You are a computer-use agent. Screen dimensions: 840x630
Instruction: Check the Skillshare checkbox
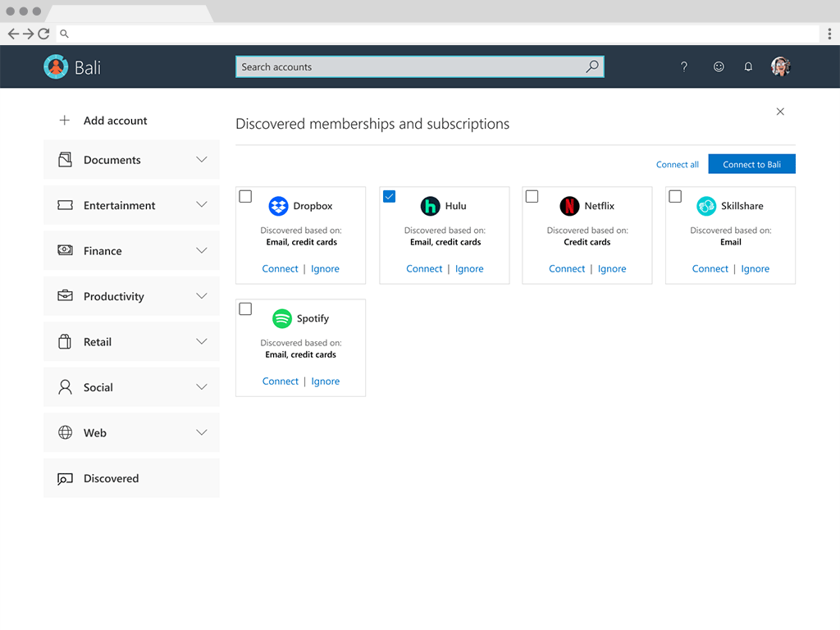click(x=675, y=197)
